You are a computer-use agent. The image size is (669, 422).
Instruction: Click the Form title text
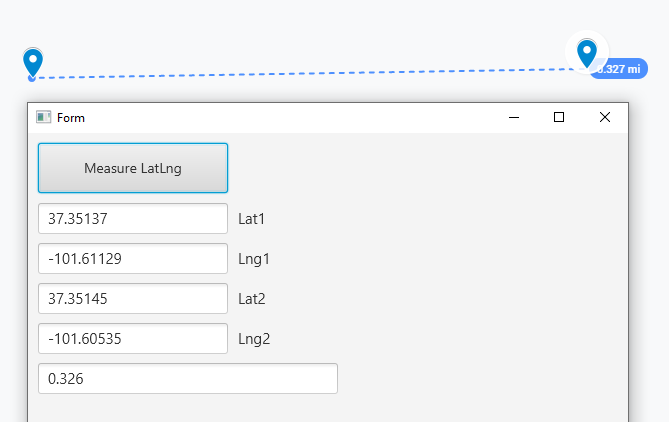click(71, 117)
